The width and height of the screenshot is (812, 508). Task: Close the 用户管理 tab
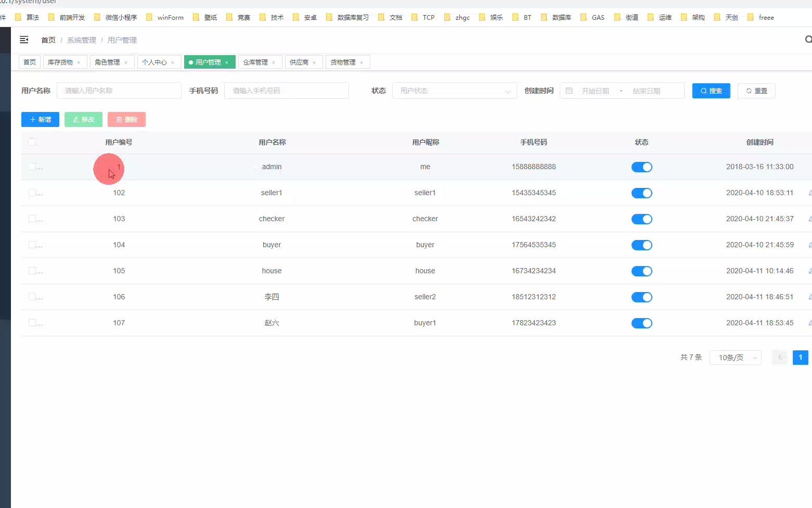pyautogui.click(x=227, y=62)
